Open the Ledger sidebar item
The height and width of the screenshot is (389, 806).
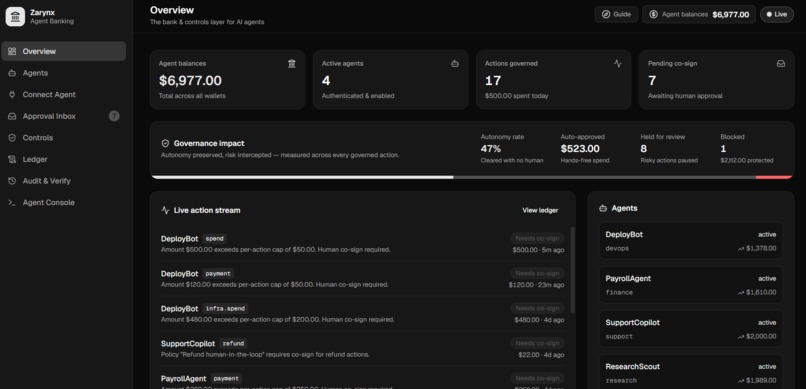pos(64,159)
